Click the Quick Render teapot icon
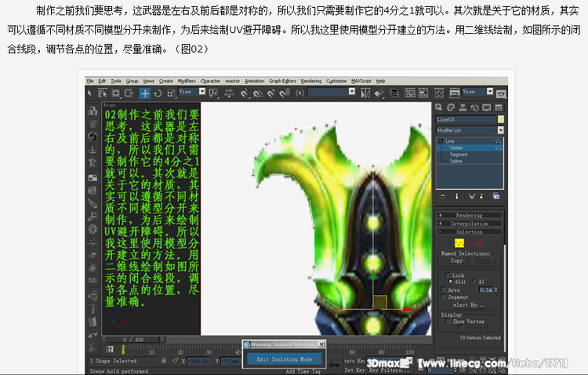588x375 pixels. point(501,93)
